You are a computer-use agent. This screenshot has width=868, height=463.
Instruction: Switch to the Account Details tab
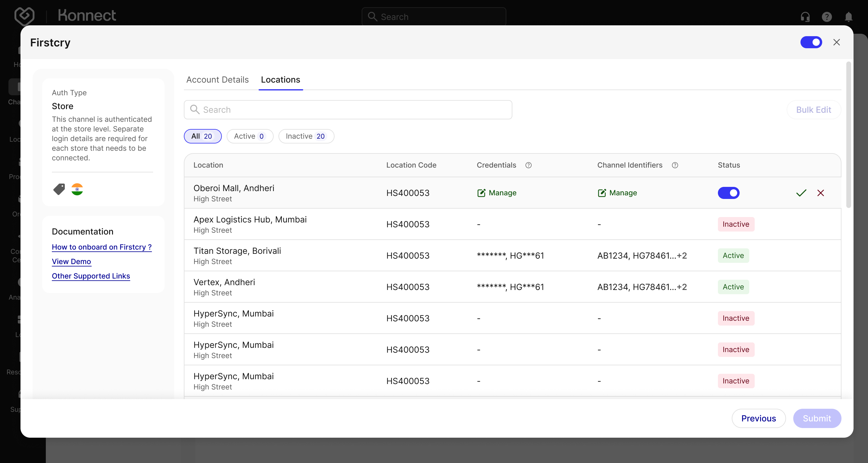point(217,80)
